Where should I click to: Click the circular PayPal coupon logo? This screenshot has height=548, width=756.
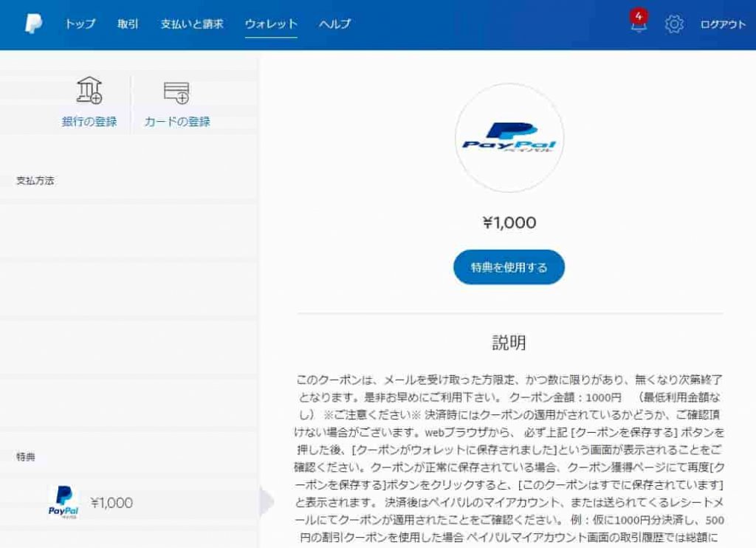pos(509,137)
